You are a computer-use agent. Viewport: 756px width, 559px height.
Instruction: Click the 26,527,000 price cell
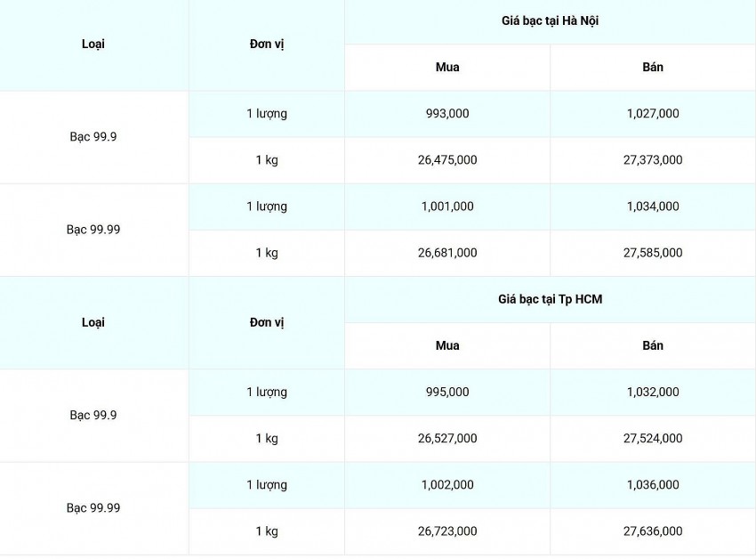(447, 438)
